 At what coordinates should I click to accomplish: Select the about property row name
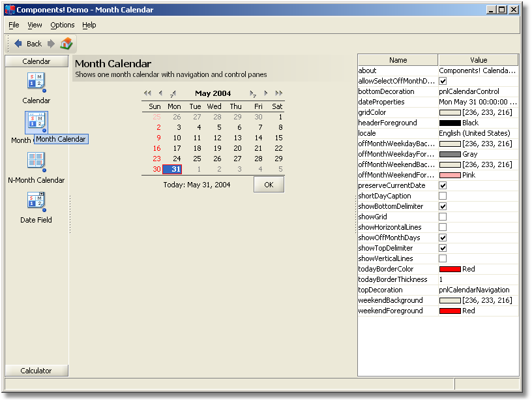coord(368,70)
